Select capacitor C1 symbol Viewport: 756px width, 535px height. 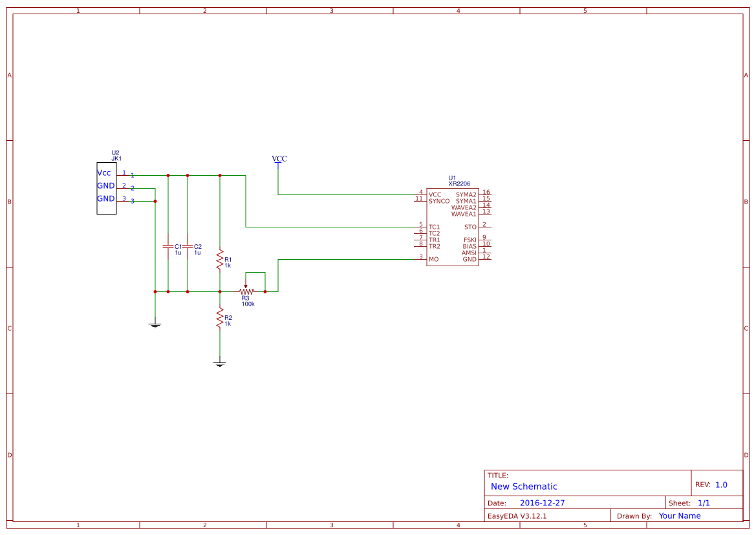click(168, 246)
